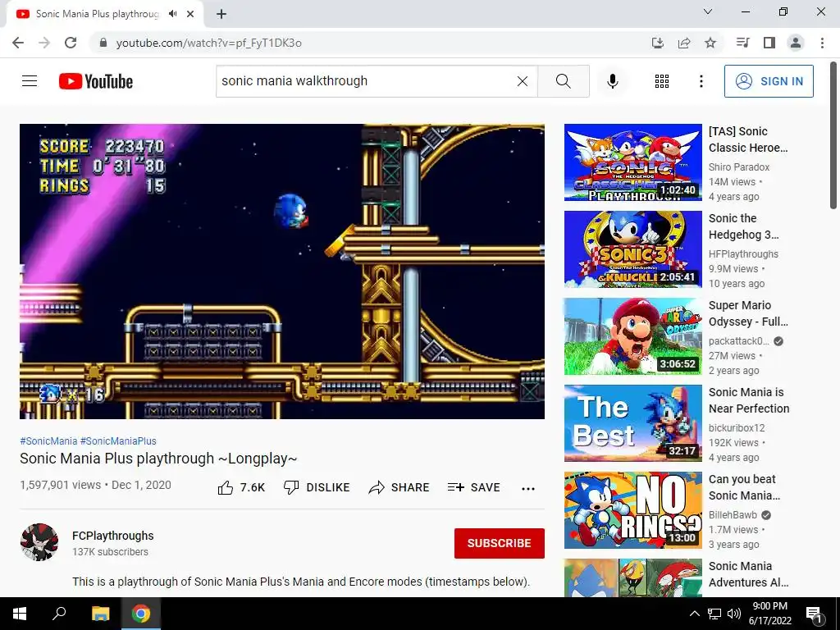Go to YouTube home via logo
Screen dimensions: 840x630
96,81
